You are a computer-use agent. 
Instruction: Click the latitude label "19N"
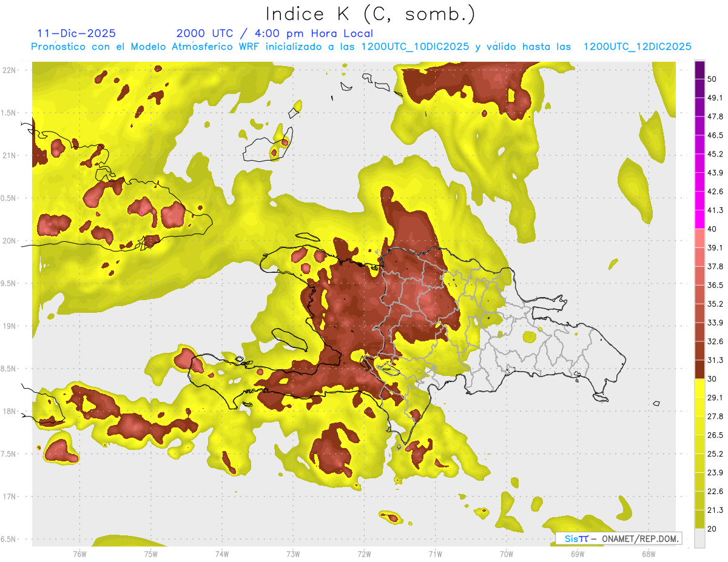10,326
